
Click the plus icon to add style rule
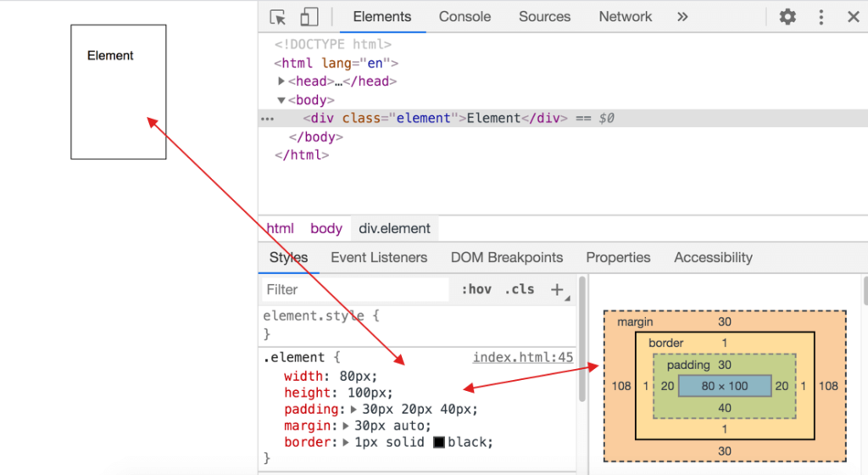(x=557, y=289)
